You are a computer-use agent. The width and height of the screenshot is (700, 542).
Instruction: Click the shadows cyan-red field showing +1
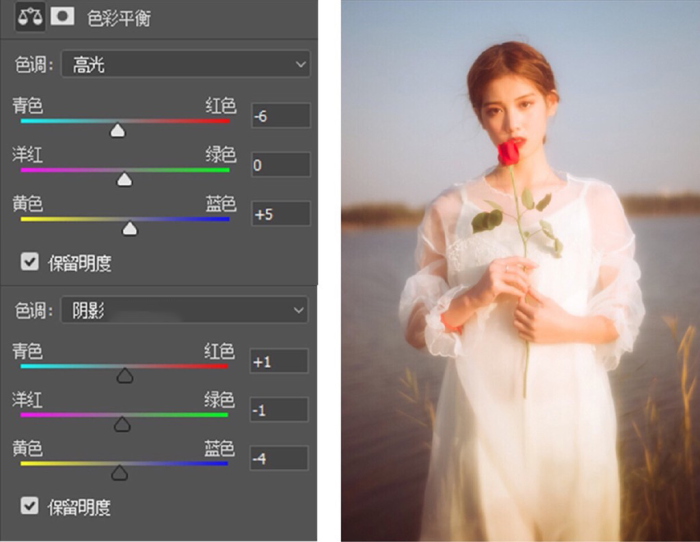coord(279,361)
